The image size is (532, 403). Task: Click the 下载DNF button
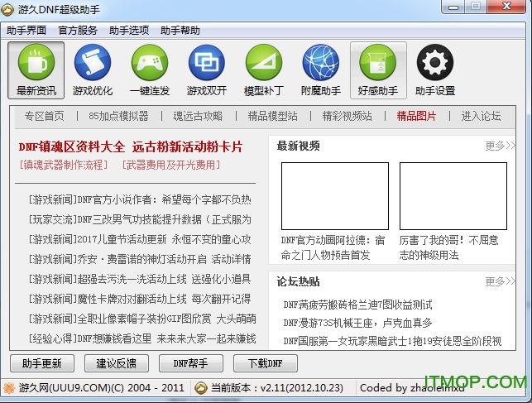[x=266, y=363]
